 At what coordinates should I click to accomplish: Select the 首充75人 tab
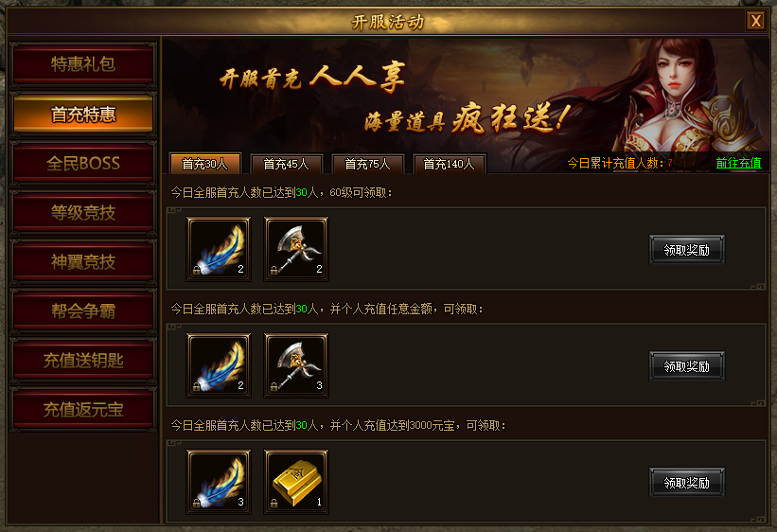368,164
